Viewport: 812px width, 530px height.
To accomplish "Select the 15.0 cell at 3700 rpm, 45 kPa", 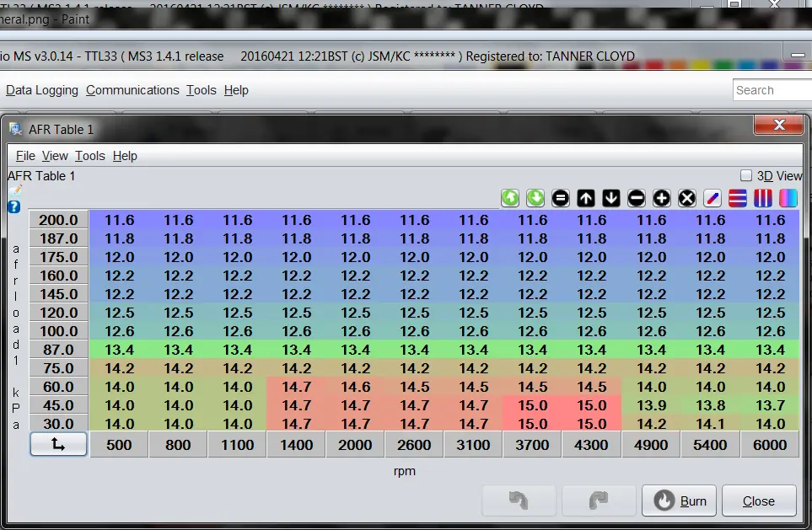I will coord(532,405).
